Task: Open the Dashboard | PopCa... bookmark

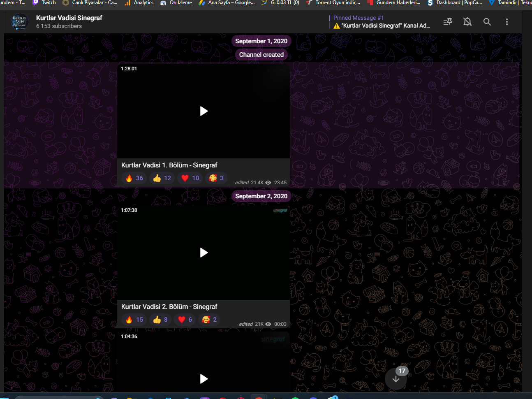Action: coord(455,3)
